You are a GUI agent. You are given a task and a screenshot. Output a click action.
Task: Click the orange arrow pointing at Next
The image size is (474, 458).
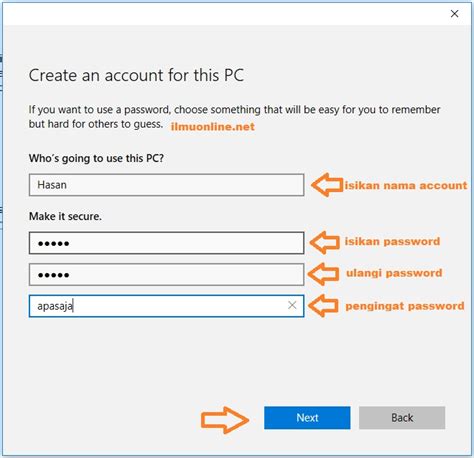(x=225, y=420)
